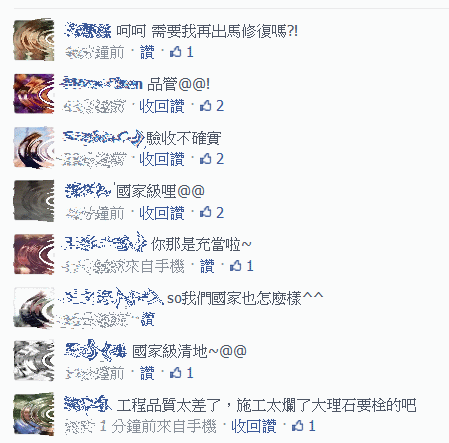Unlike the 品管@@! comment via 收回讚
The width and height of the screenshot is (449, 443).
[x=162, y=106]
